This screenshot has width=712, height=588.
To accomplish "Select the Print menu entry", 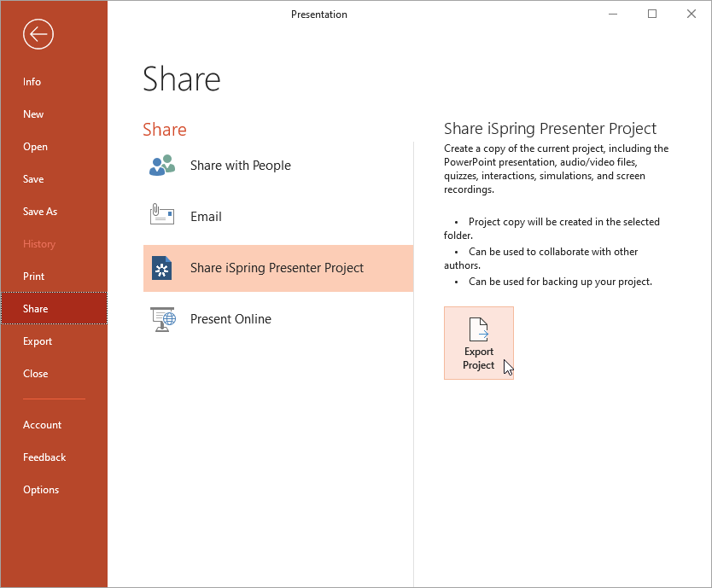I will click(x=33, y=276).
